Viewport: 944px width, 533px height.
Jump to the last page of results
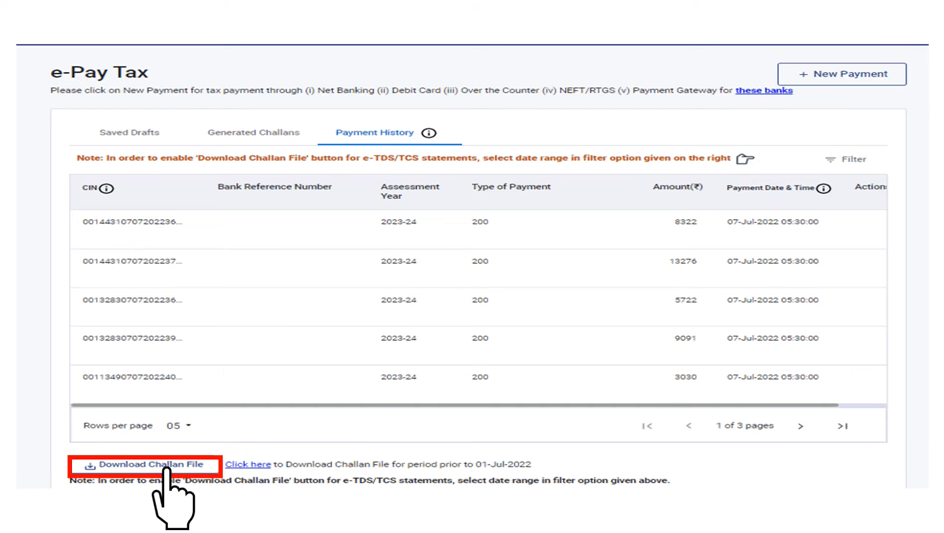843,426
